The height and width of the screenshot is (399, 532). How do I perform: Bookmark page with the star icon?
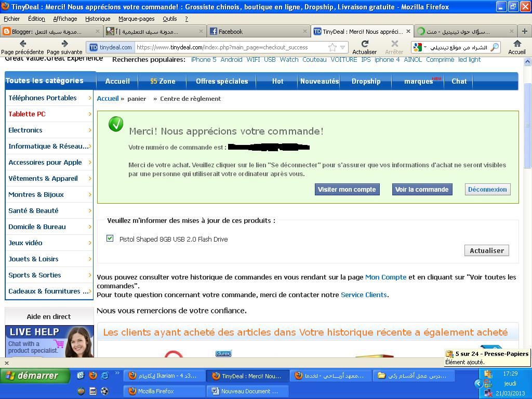(x=332, y=47)
